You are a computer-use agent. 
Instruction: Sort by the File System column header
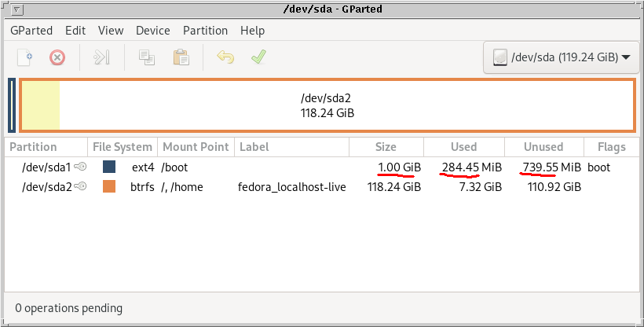[x=122, y=147]
